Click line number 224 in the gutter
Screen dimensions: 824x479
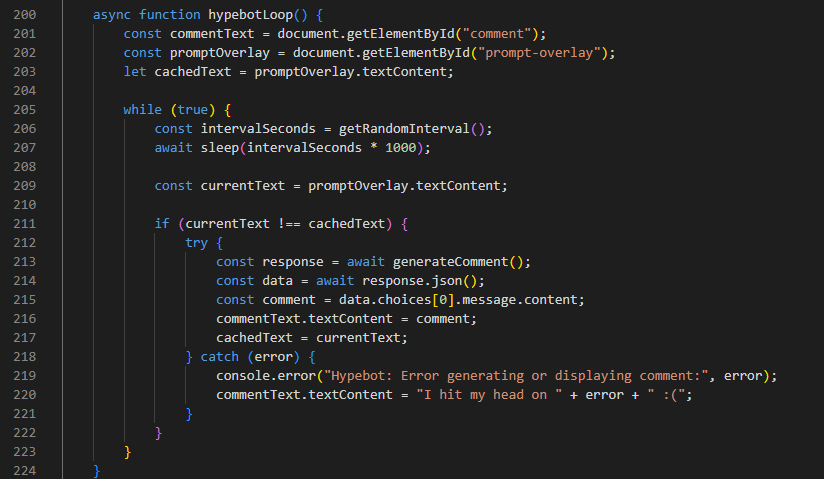pos(25,471)
